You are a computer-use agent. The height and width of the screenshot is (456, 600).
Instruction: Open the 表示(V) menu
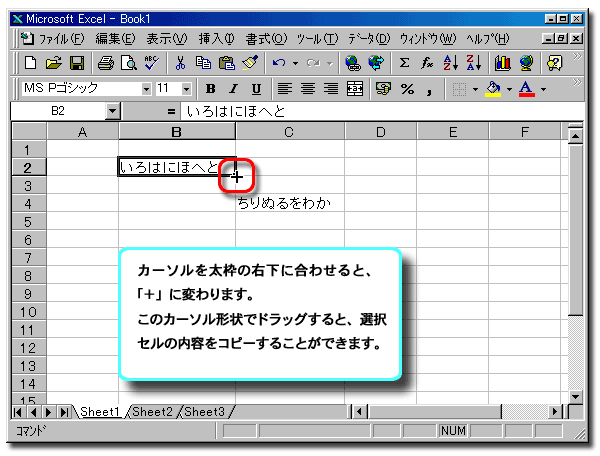tap(167, 39)
